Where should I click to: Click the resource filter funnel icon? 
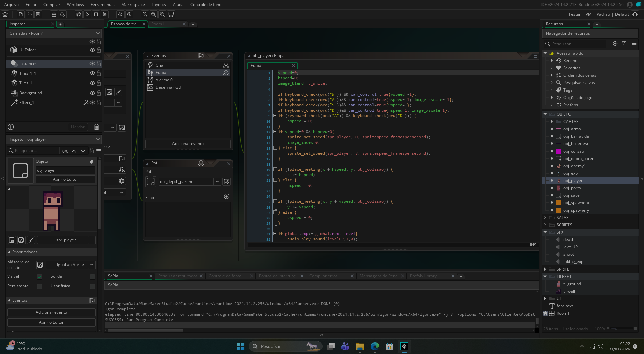(x=624, y=43)
